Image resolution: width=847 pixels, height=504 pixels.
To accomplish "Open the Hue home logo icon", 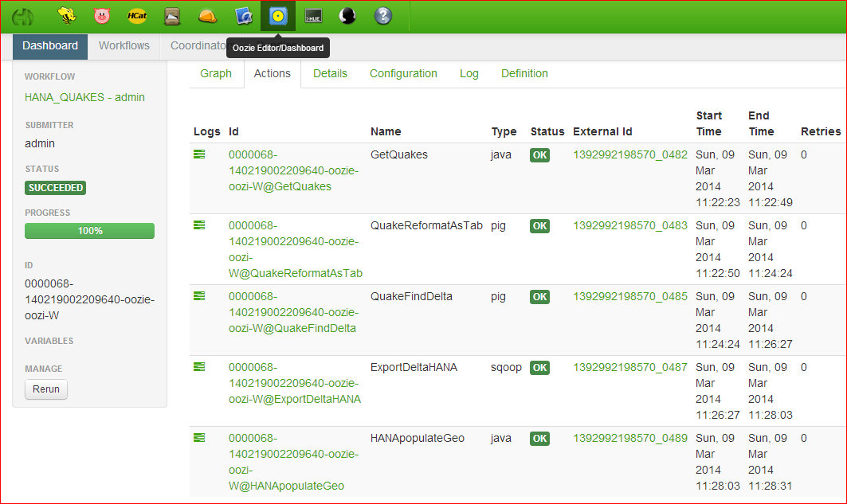I will (22, 17).
